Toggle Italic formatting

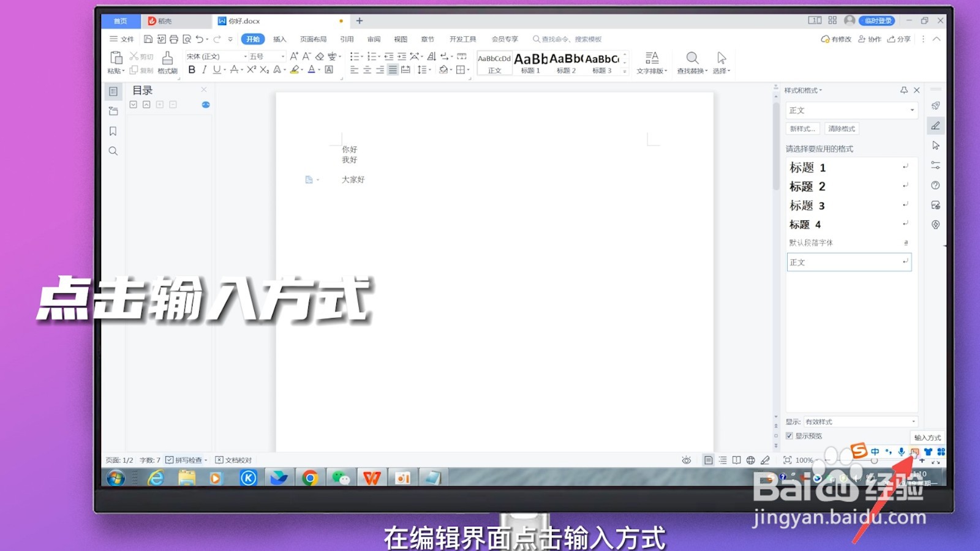[204, 70]
